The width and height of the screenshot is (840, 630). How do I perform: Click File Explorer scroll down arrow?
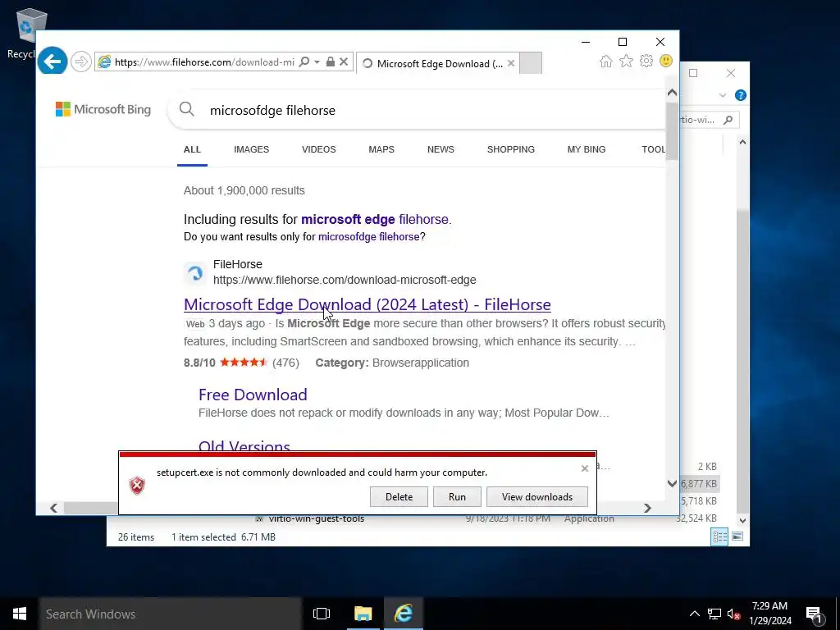(742, 521)
